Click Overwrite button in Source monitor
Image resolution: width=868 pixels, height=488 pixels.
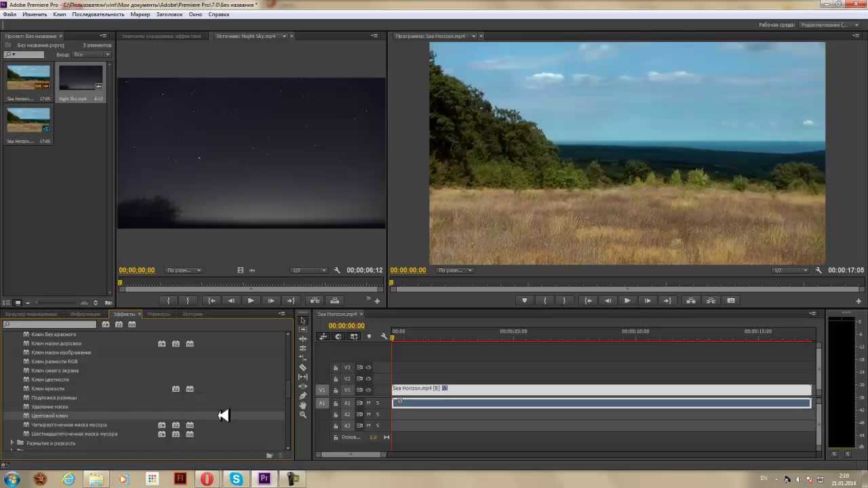click(x=334, y=301)
